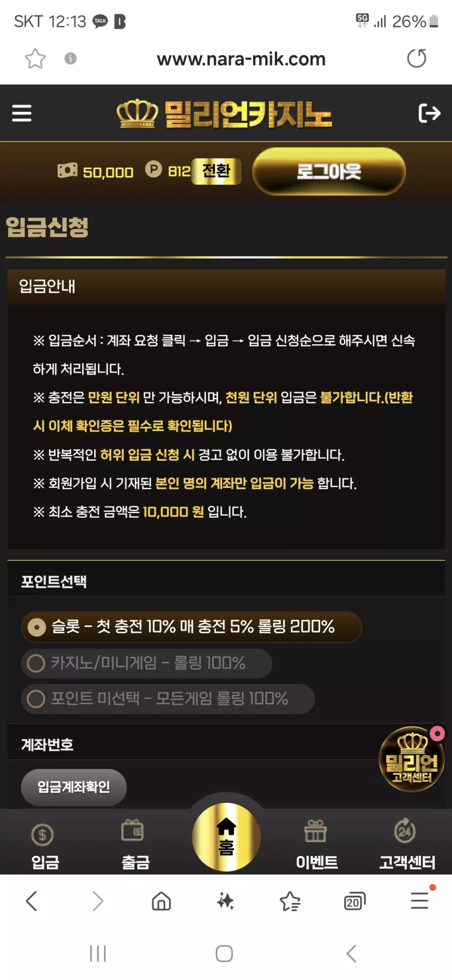Tap the www.nara-mik.com address bar
452x980 pixels.
click(241, 59)
